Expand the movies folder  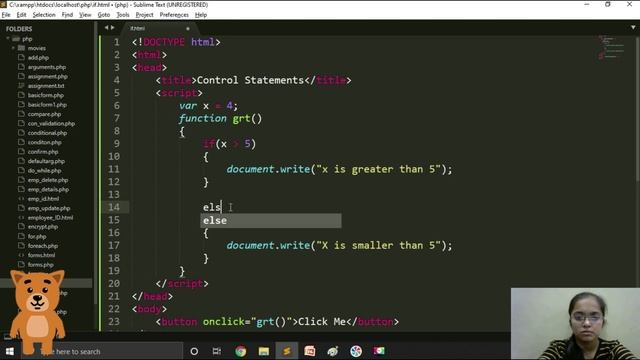click(x=13, y=48)
